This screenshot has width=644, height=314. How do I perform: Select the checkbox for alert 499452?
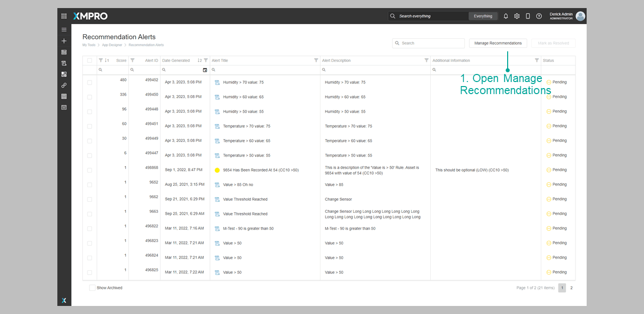[x=90, y=82]
